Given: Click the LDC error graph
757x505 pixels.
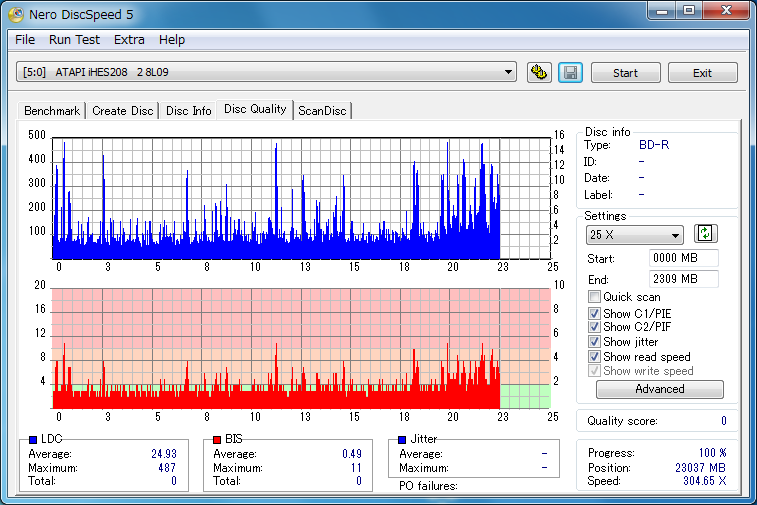Looking at the screenshot, I should 301,198.
